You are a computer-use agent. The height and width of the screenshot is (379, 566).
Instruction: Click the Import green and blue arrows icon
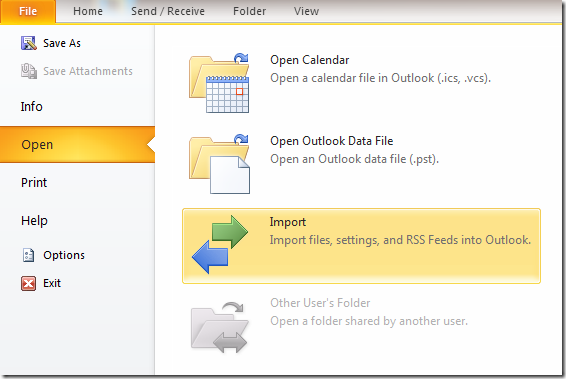pyautogui.click(x=220, y=244)
